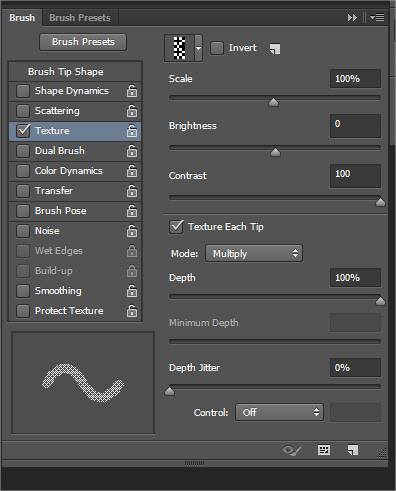Click the texture pattern thumbnail
The height and width of the screenshot is (491, 396).
[x=180, y=48]
